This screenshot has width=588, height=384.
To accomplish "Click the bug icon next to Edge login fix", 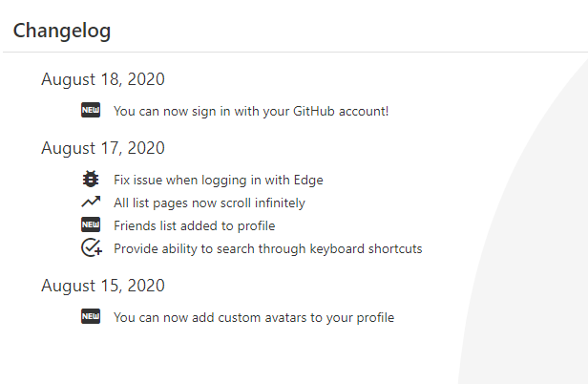I will coord(91,180).
